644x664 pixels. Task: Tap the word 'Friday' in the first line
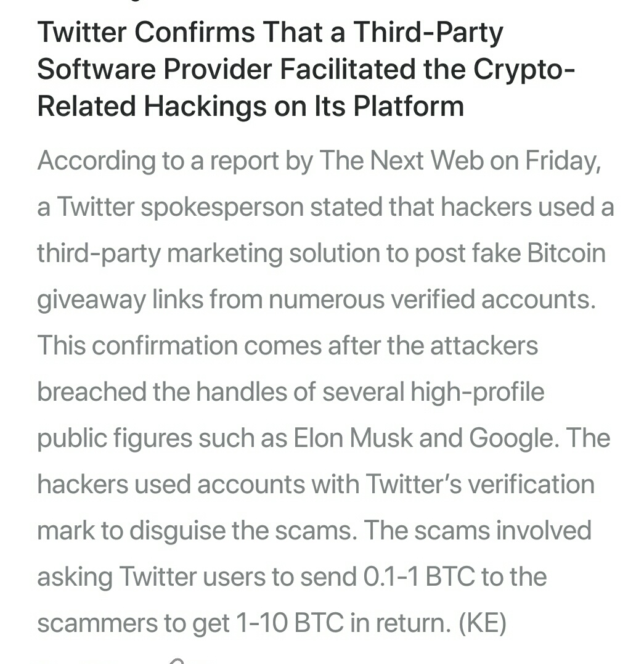click(x=563, y=162)
